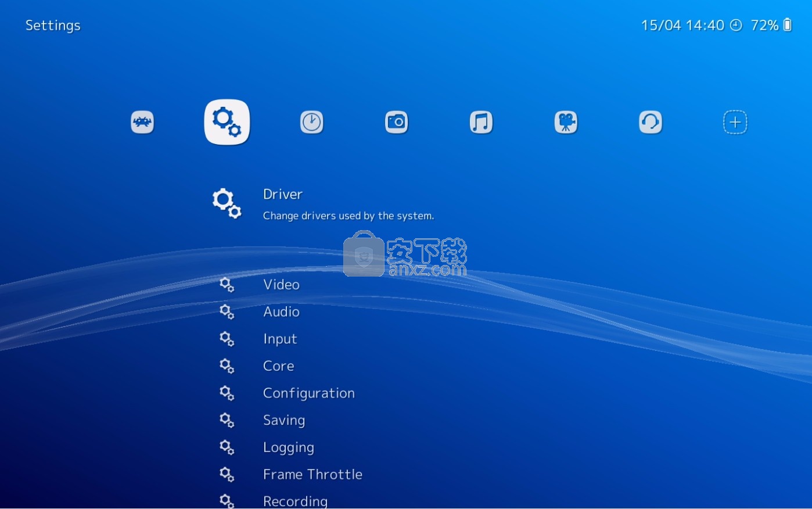
Task: Click the gear icon beside Core
Action: pyautogui.click(x=227, y=366)
